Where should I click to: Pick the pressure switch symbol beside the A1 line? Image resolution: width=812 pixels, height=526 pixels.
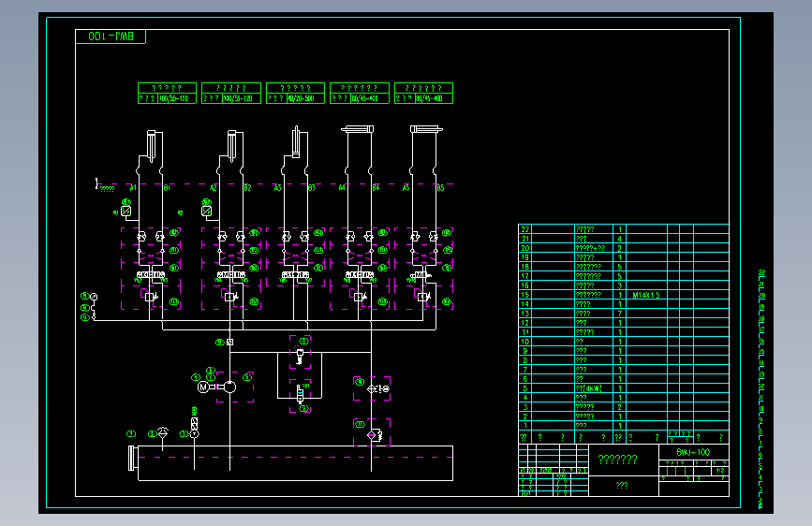pos(125,211)
